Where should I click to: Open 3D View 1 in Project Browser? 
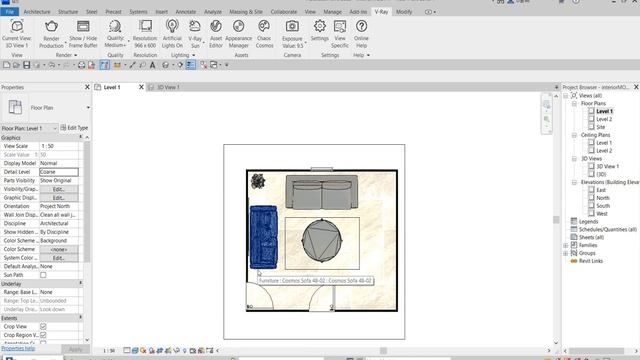607,167
